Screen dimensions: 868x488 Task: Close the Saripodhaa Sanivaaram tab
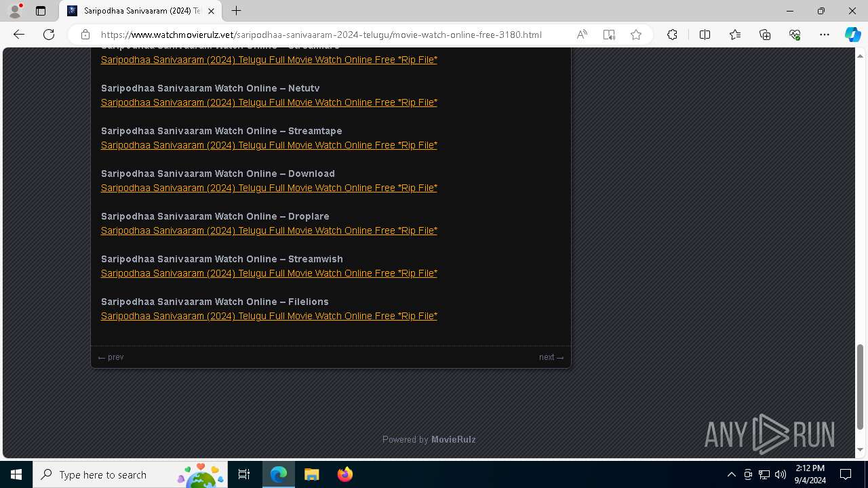coord(212,11)
